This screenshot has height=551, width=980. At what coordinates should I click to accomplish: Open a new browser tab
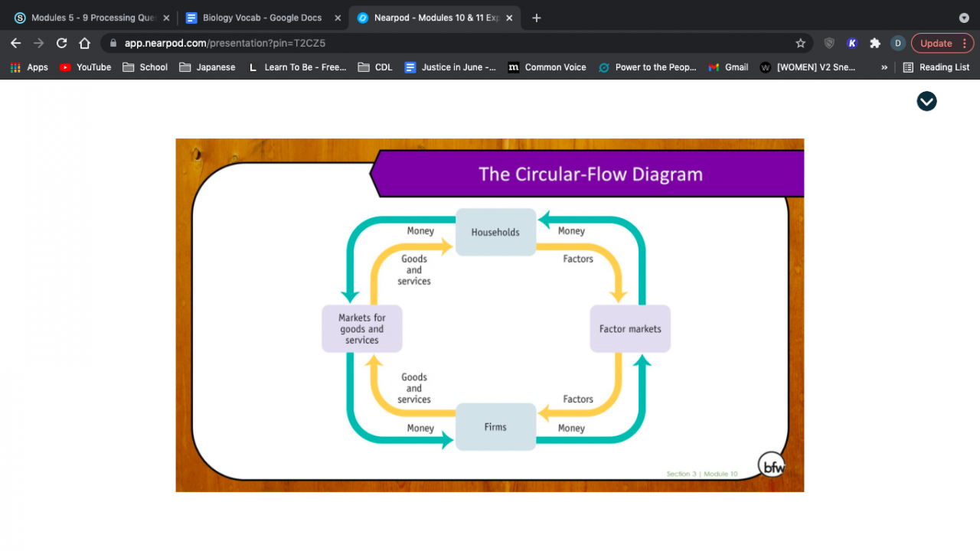coord(536,18)
